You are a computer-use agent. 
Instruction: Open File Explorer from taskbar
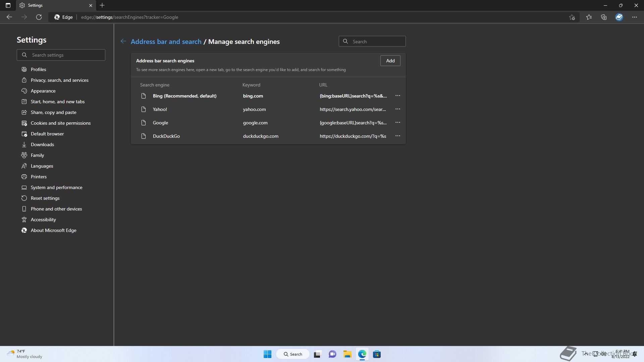(x=347, y=354)
